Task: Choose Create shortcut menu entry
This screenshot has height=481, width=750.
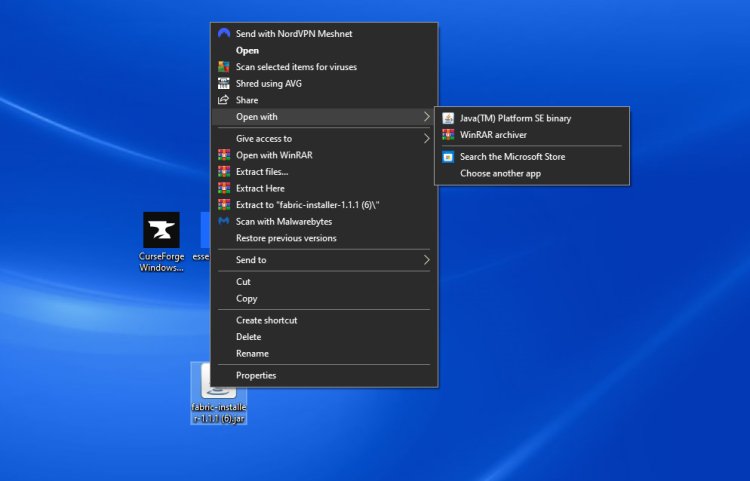Action: click(266, 321)
